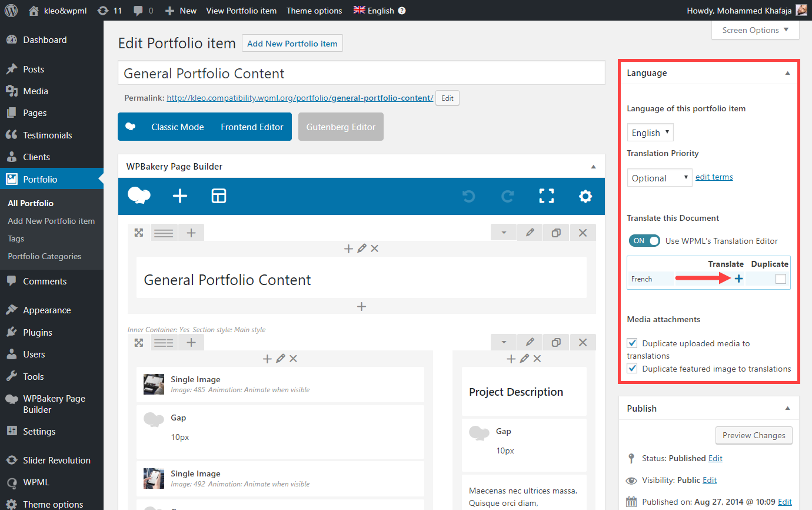Image resolution: width=812 pixels, height=510 pixels.
Task: Click into the portfolio title input field
Action: [x=361, y=73]
